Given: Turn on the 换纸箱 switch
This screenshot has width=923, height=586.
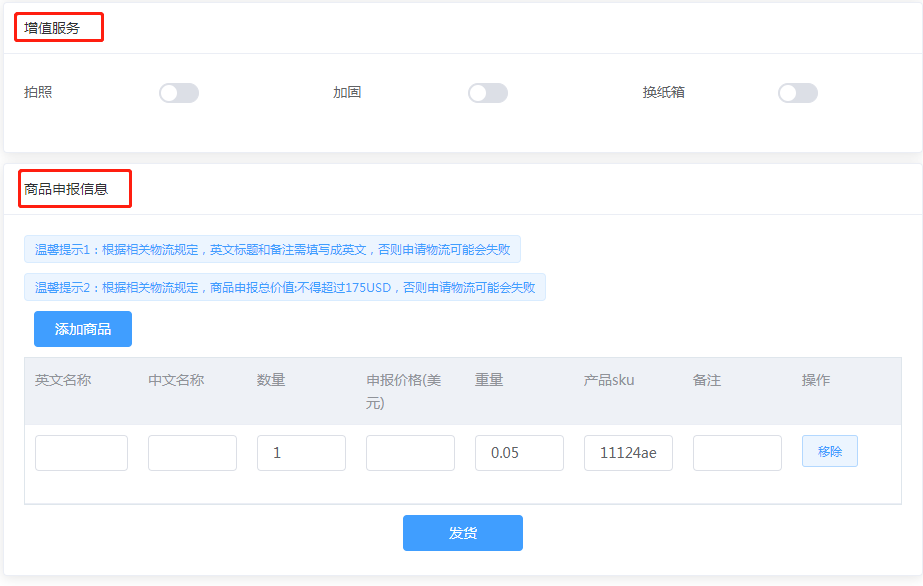Looking at the screenshot, I should click(798, 93).
